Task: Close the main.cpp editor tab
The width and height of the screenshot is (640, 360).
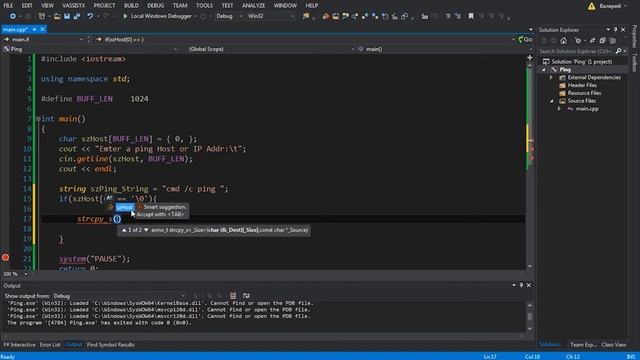Action: pos(42,29)
